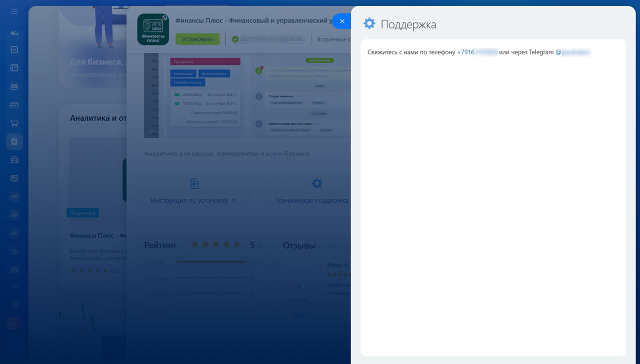Open the Drive disk icon in sidebar
Image resolution: width=640 pixels, height=364 pixels.
[x=14, y=105]
